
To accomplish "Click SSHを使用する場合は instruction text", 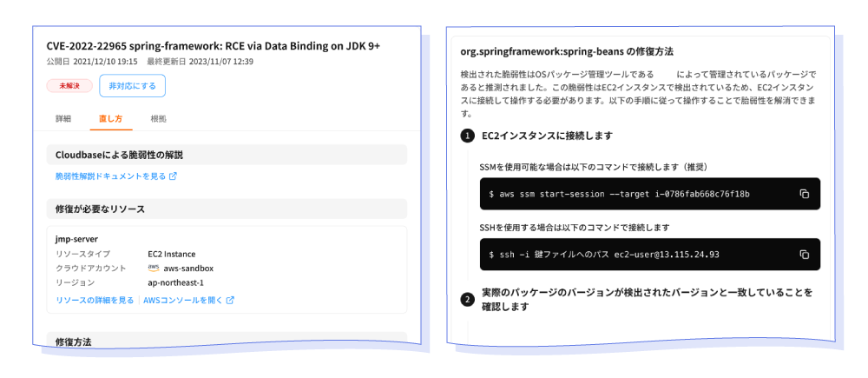I will point(575,228).
